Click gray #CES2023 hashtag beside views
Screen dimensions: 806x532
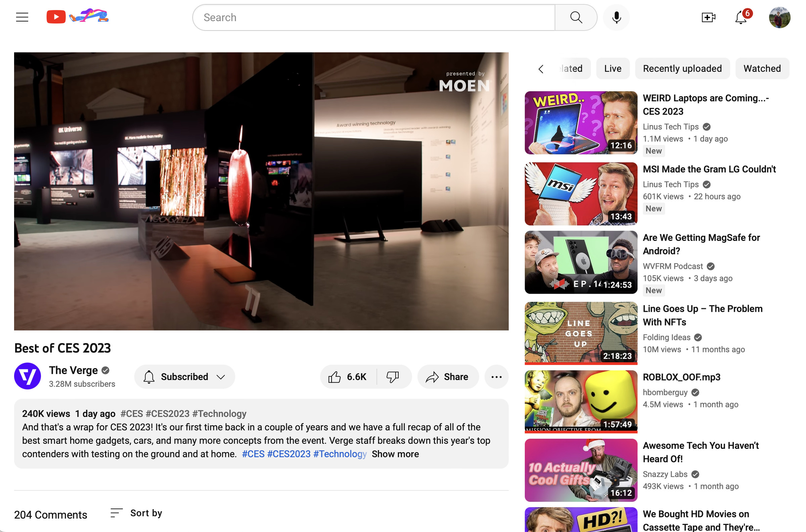click(x=167, y=414)
